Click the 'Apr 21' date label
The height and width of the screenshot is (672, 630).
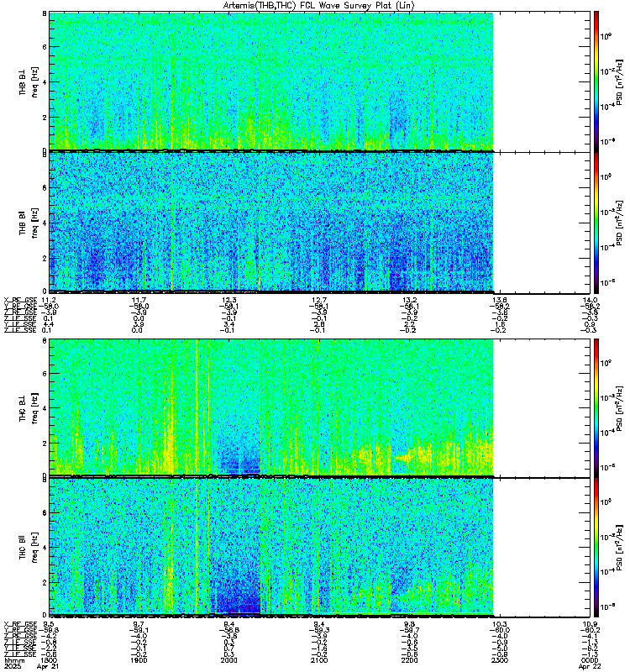coord(48,666)
